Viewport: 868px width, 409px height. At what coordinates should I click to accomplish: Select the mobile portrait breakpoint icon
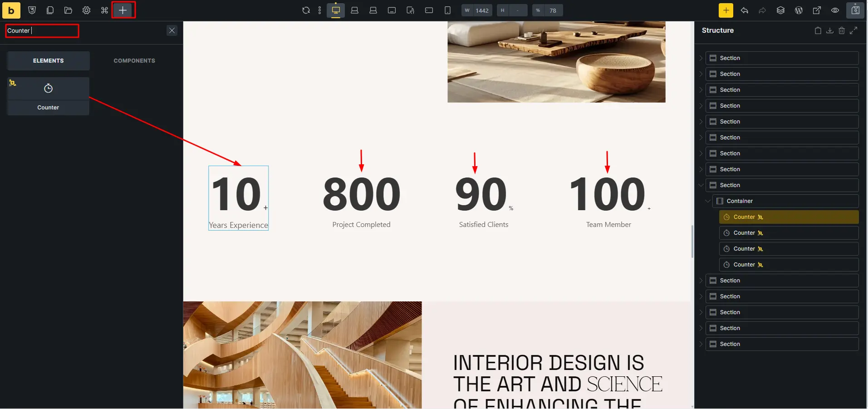point(447,10)
